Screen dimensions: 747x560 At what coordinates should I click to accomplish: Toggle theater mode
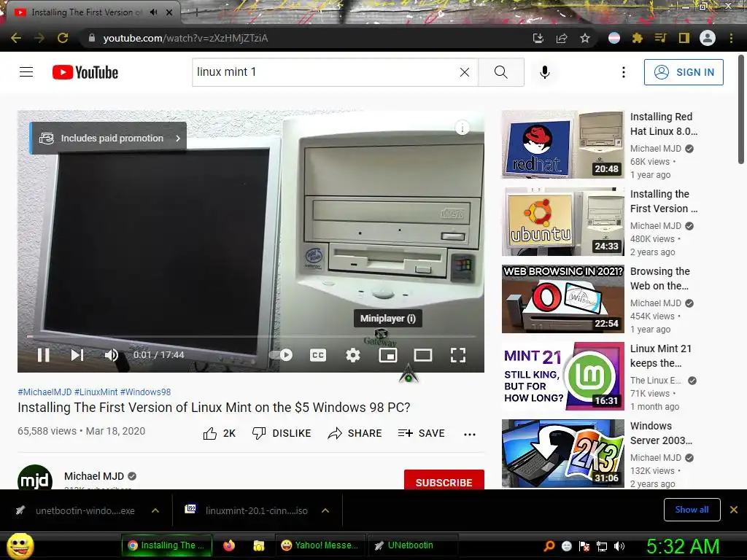click(423, 355)
